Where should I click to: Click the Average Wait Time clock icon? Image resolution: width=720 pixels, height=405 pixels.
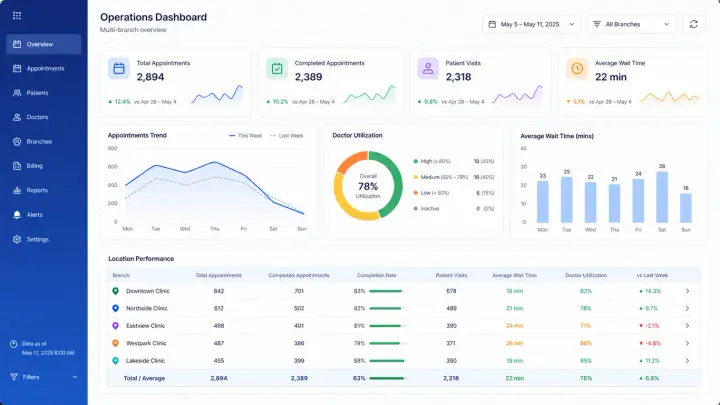577,68
